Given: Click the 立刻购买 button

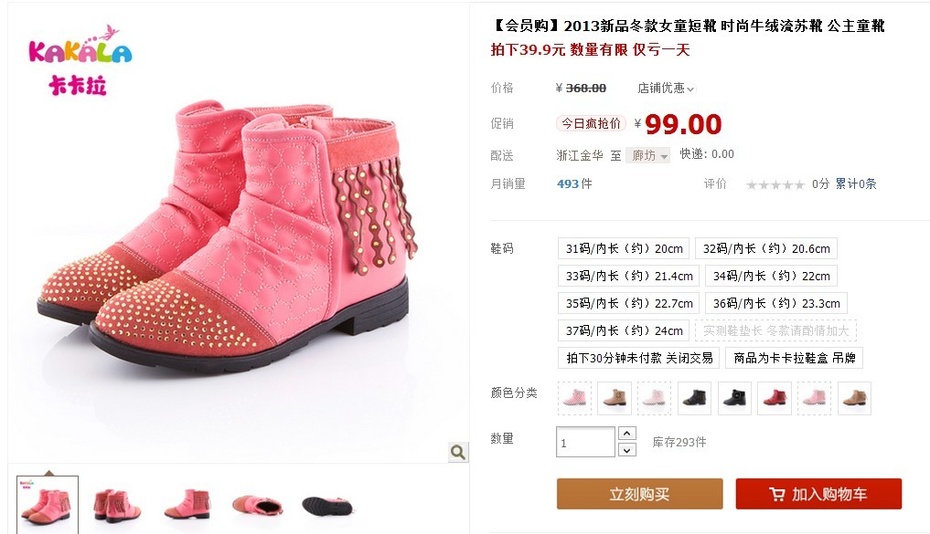Looking at the screenshot, I should click(x=639, y=494).
